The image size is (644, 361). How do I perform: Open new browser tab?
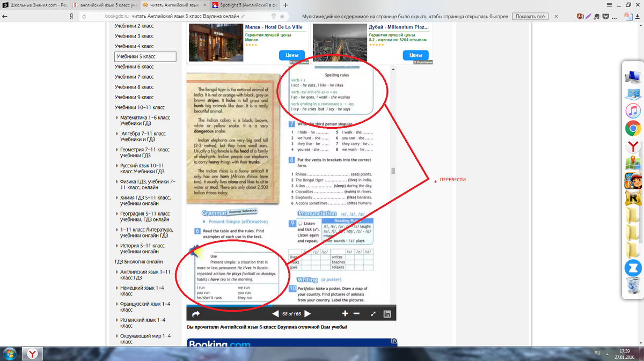pos(286,5)
